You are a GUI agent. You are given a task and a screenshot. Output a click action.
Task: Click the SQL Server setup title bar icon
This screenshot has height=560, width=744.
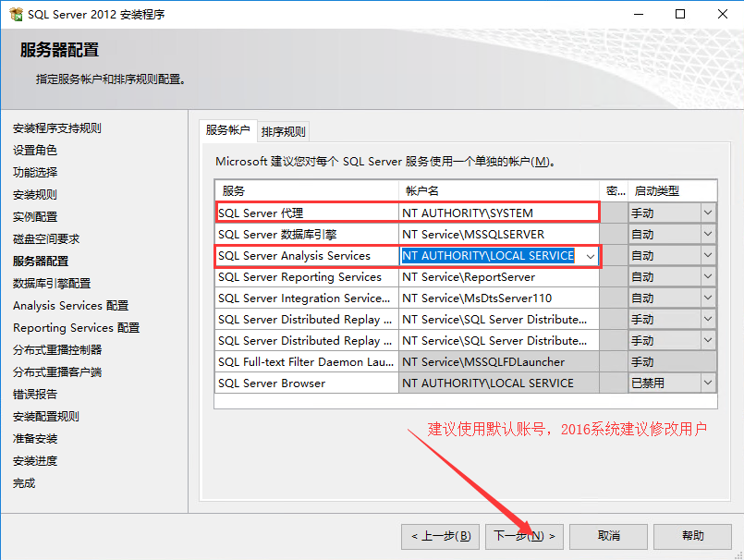coord(16,14)
